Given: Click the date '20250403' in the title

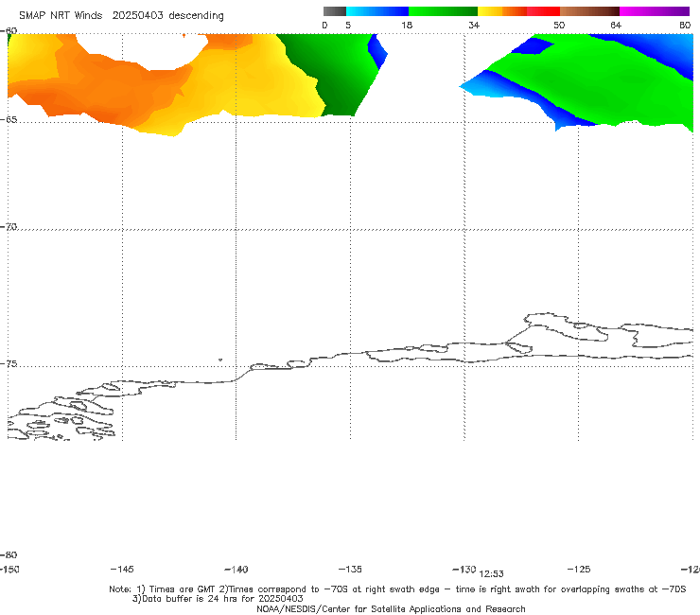Looking at the screenshot, I should 137,16.
